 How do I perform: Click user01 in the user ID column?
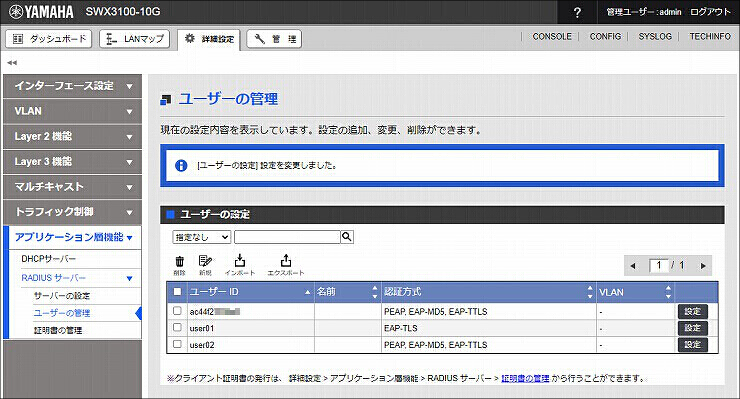(x=202, y=328)
